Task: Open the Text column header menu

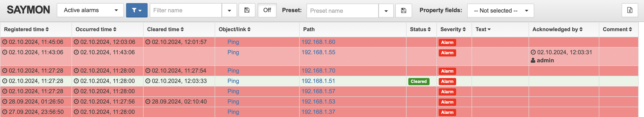Action: pyautogui.click(x=483, y=29)
